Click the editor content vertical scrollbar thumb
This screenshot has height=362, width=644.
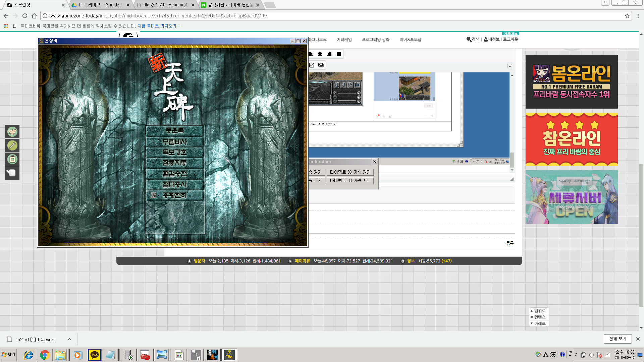[512, 160]
